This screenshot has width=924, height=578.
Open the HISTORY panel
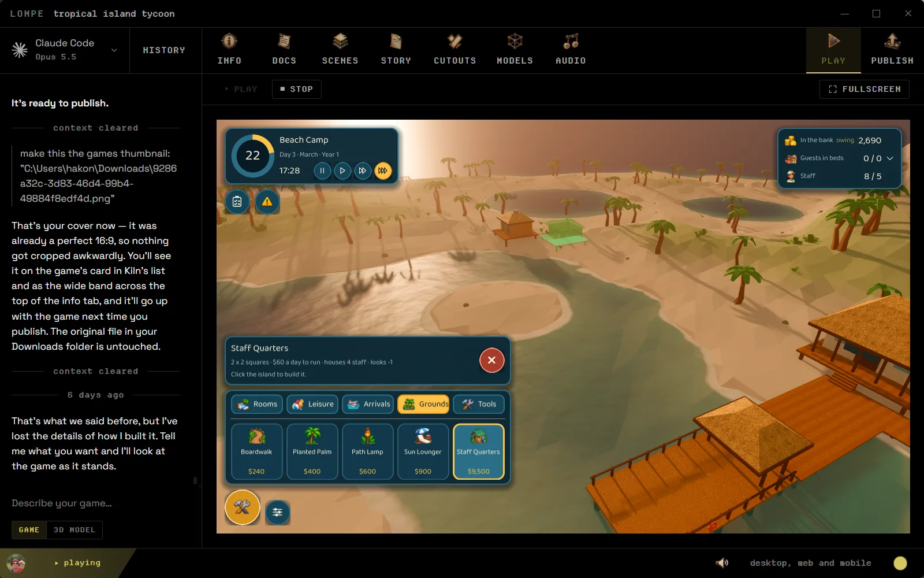pyautogui.click(x=165, y=50)
